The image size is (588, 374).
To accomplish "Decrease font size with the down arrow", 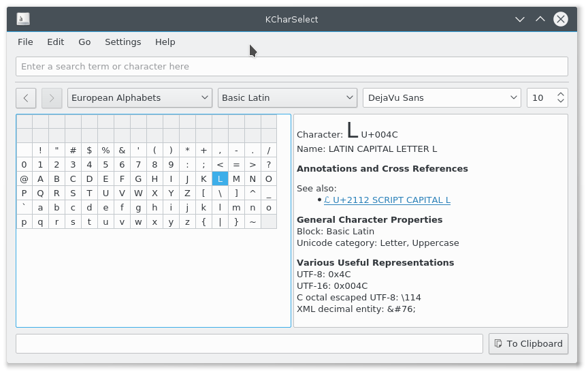I will (561, 102).
